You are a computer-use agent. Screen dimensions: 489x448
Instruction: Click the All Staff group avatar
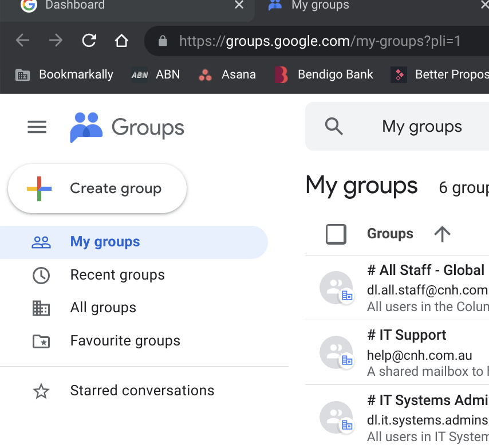point(336,288)
